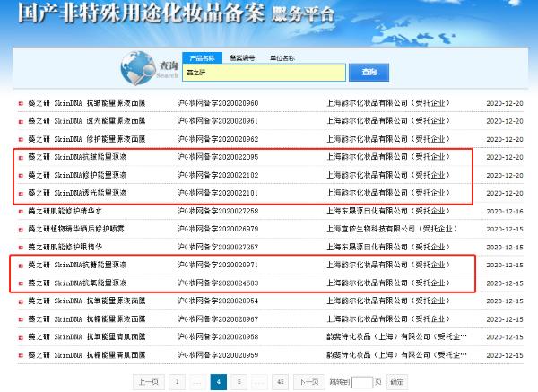Jump to page 1 in pagination
This screenshot has height=392, width=538.
click(178, 381)
